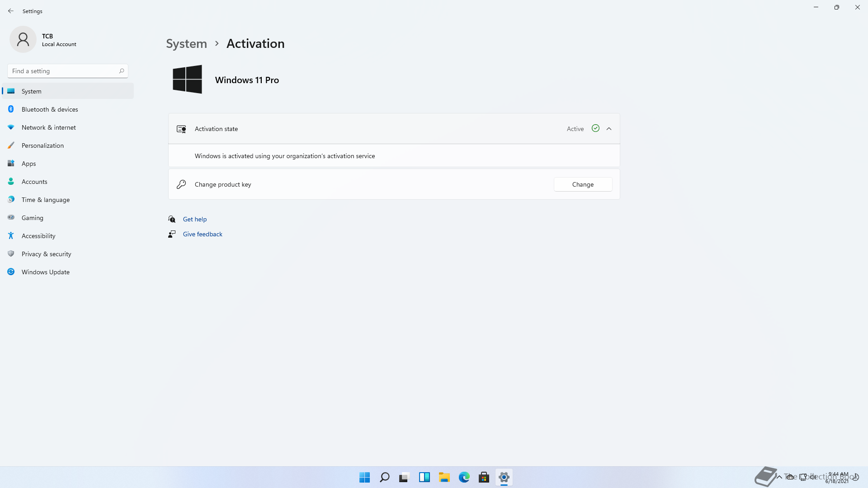Click the Apps icon in sidebar
868x488 pixels.
[11, 163]
